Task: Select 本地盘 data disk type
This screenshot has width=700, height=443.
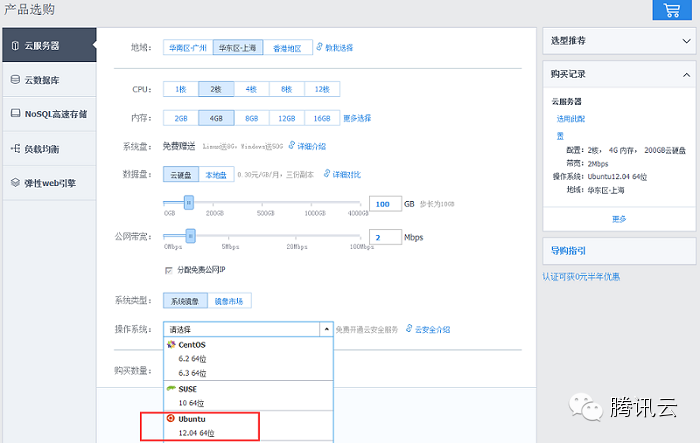Action: coord(216,175)
